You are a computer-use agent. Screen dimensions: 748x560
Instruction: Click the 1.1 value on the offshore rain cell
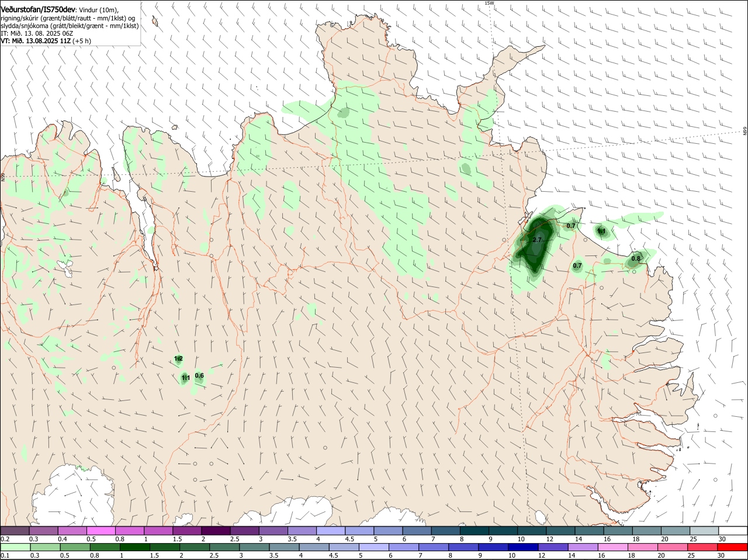(x=601, y=231)
